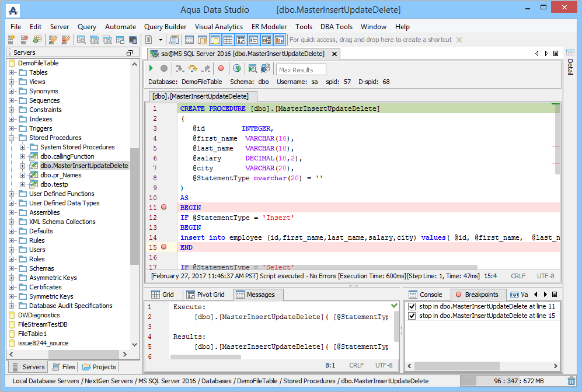Image resolution: width=582 pixels, height=392 pixels.
Task: Click the green Run debugger button
Action: click(x=152, y=69)
